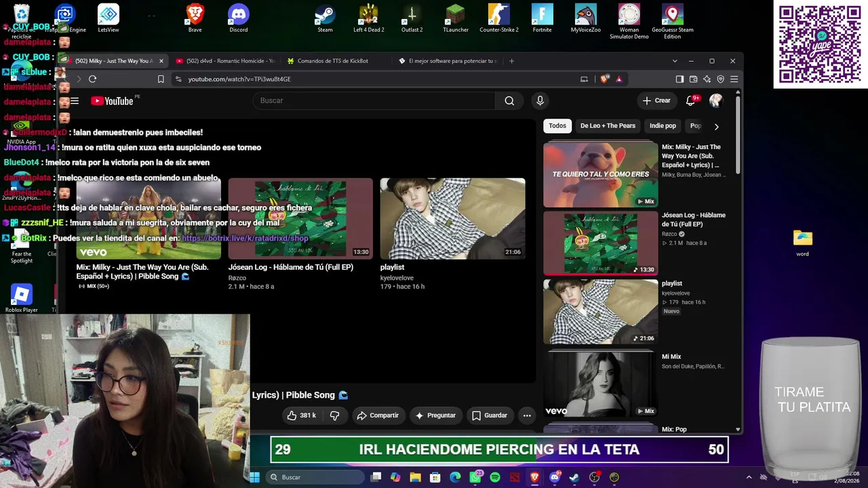
Task: Open the YouTube account avatar menu
Action: click(x=715, y=101)
